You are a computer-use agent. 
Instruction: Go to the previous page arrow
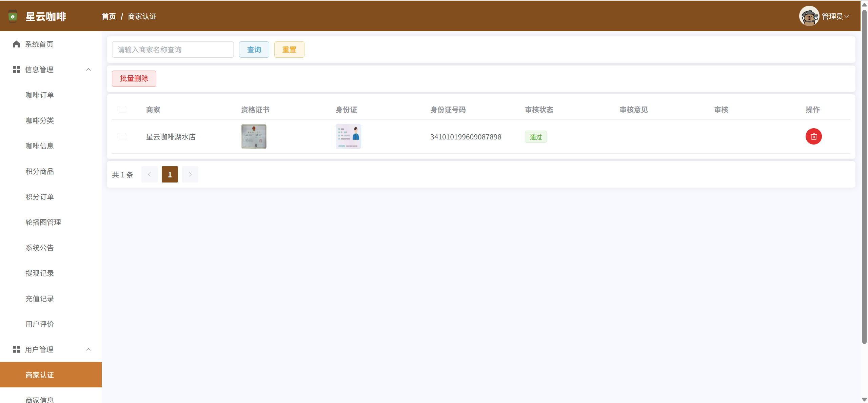coord(149,174)
